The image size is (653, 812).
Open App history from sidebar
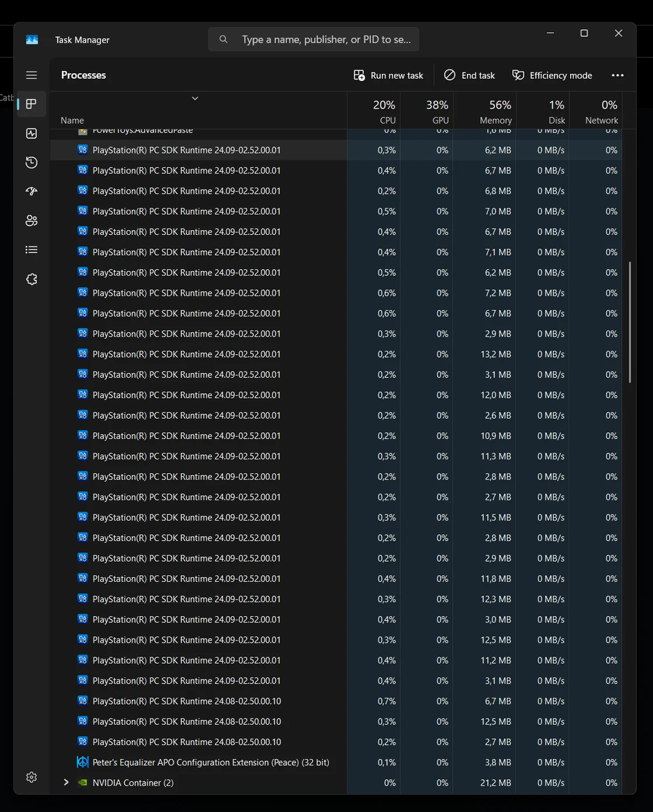tap(31, 162)
